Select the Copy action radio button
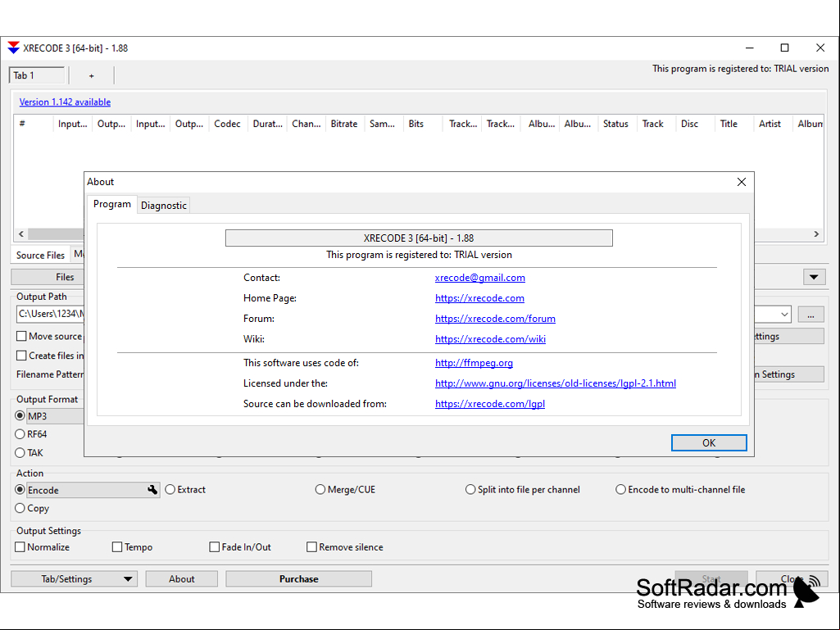 20,508
